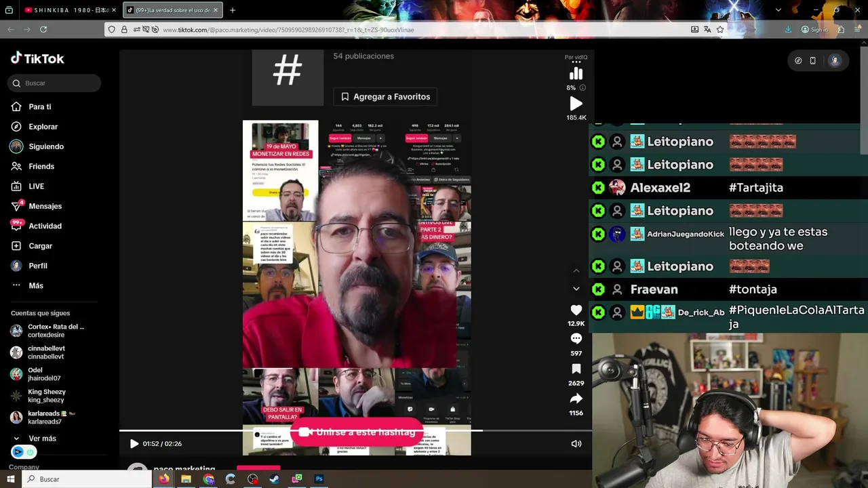Open Mensajes in the sidebar
This screenshot has width=868, height=488.
coord(37,206)
